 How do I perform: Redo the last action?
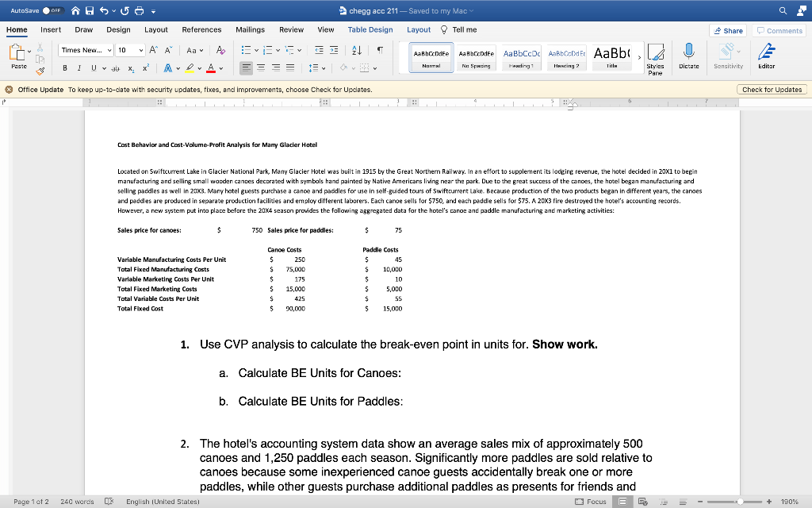point(124,10)
